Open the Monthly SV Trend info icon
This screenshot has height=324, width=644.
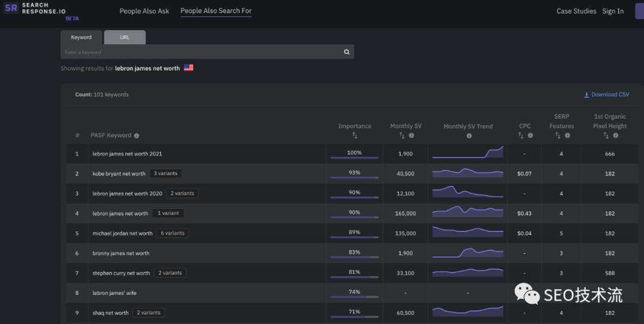pos(469,135)
